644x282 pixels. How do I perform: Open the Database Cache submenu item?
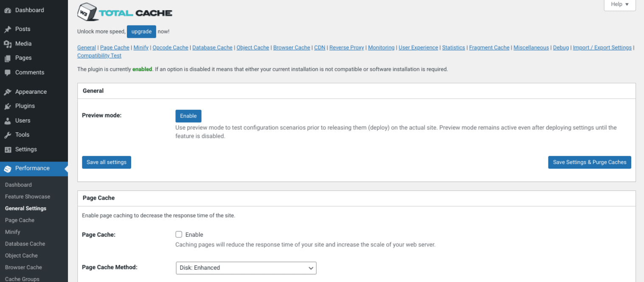tap(25, 243)
